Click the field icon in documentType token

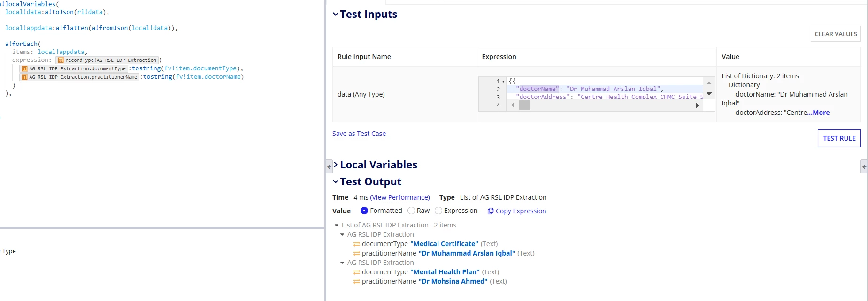(x=25, y=69)
